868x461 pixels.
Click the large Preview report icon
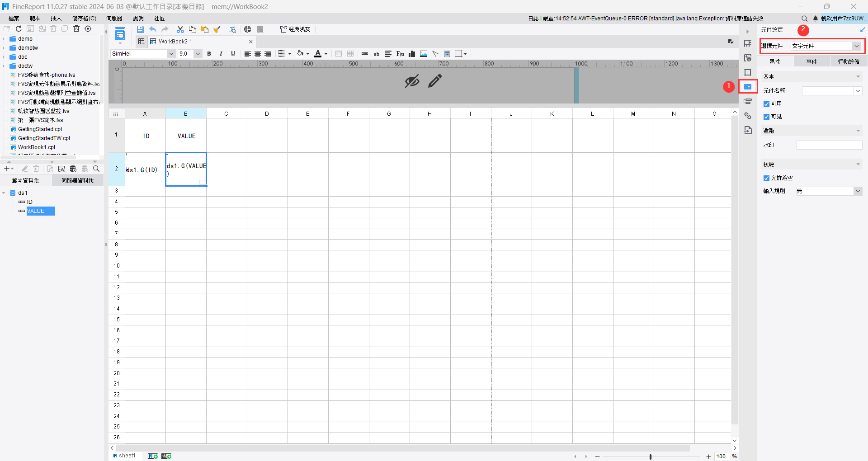coord(120,34)
